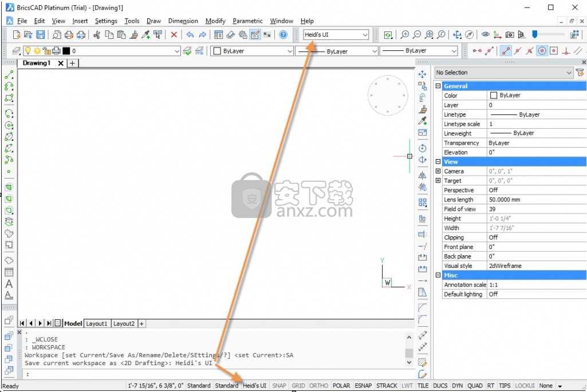Viewport: 587px width, 392px height.
Task: Switch to the Layout2 tab
Action: 124,323
